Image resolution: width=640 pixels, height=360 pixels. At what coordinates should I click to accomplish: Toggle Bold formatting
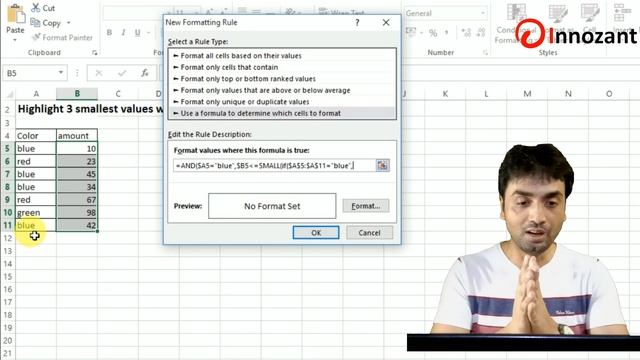[x=109, y=32]
